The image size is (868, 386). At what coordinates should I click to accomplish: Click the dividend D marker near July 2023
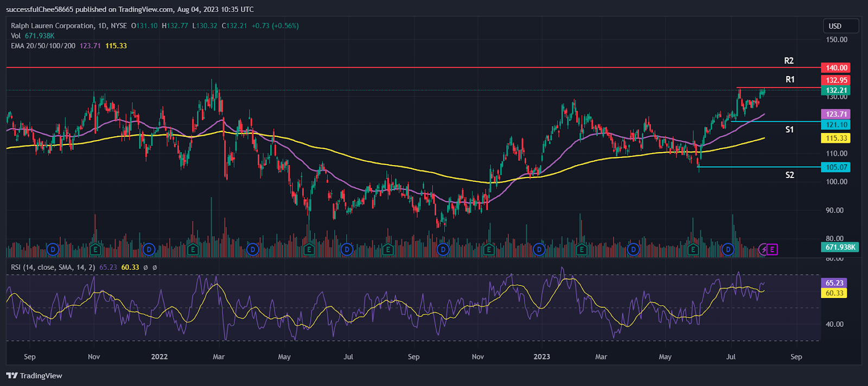tap(728, 250)
